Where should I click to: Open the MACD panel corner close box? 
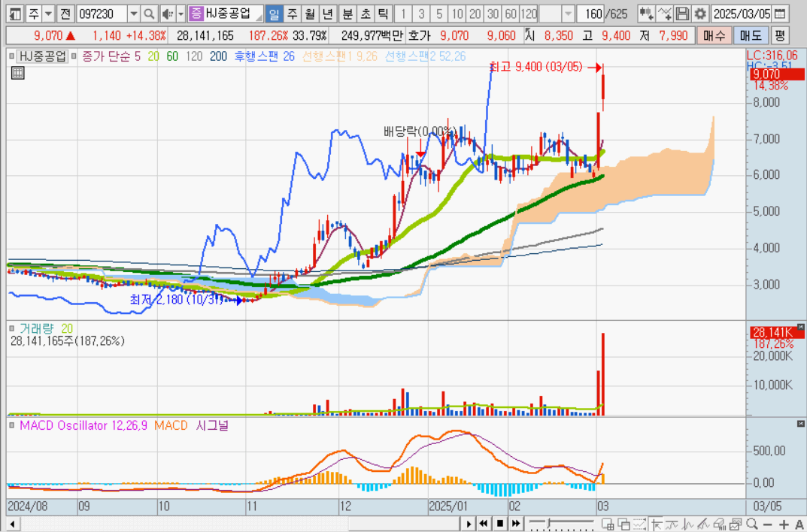tap(800, 424)
